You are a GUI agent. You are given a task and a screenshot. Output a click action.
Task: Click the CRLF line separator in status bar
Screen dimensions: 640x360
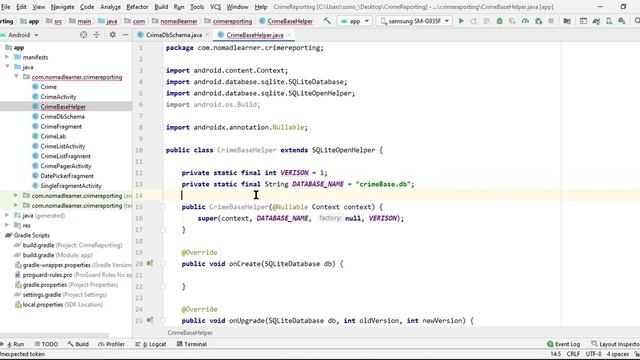pyautogui.click(x=573, y=354)
